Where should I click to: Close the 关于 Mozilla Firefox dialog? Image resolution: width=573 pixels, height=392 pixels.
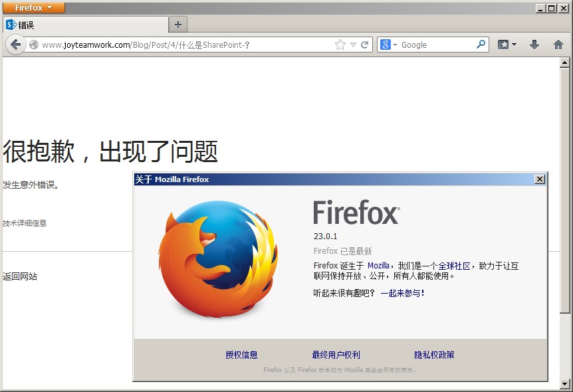point(539,179)
